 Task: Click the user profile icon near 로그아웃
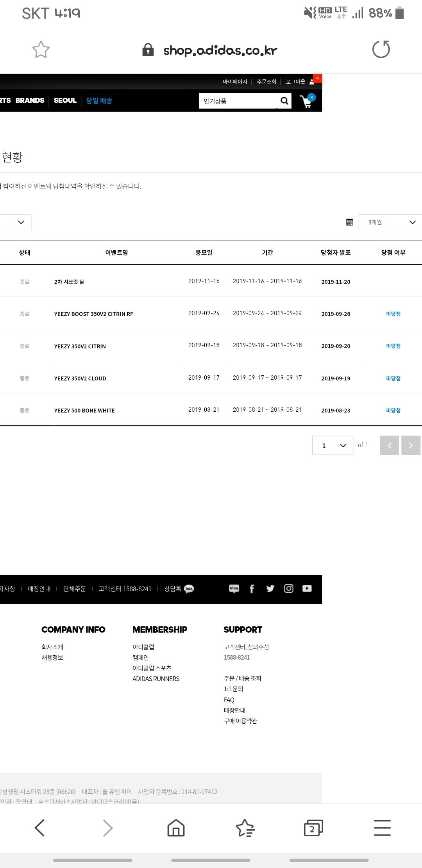(x=311, y=82)
